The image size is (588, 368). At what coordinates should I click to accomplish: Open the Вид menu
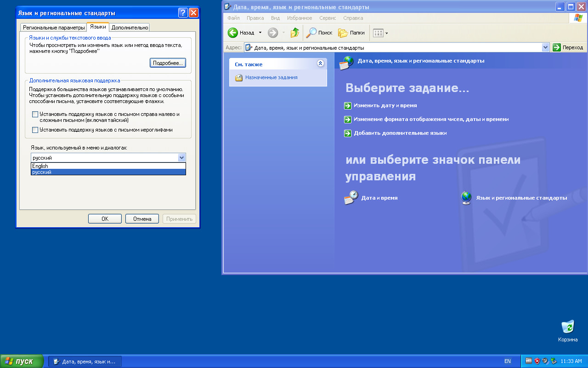(275, 18)
